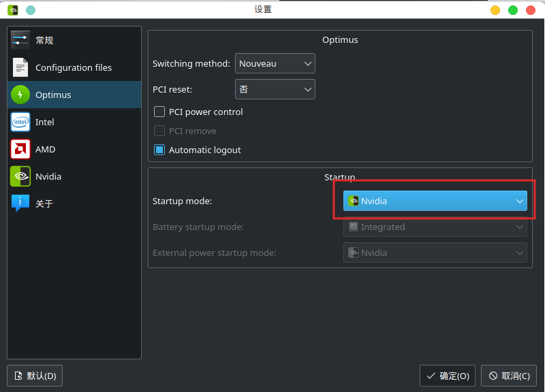Cancel with the 取消(C) button
The height and width of the screenshot is (392, 545).
[x=508, y=376]
